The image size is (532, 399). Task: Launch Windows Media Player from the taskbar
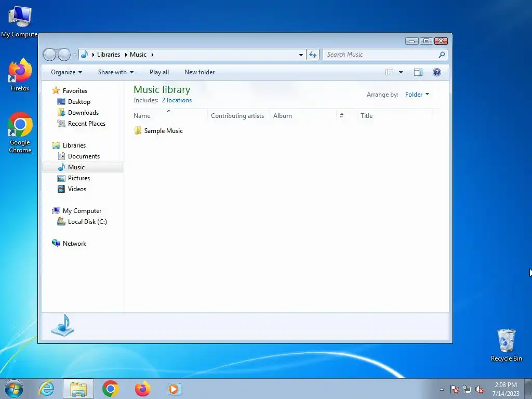175,389
